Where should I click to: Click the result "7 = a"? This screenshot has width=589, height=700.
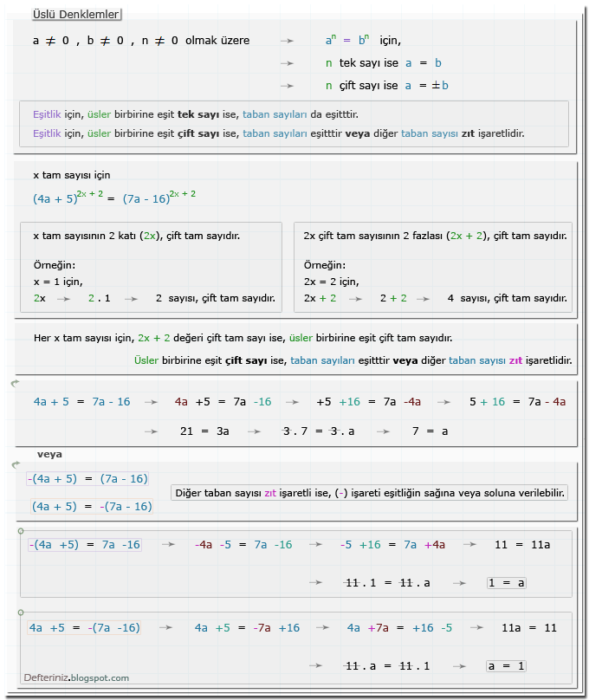(430, 431)
